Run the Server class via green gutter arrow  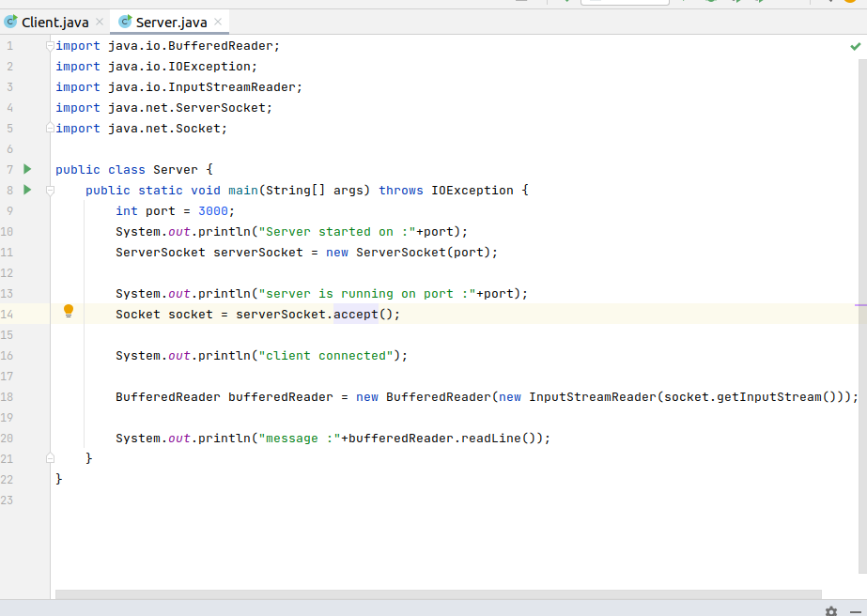26,169
